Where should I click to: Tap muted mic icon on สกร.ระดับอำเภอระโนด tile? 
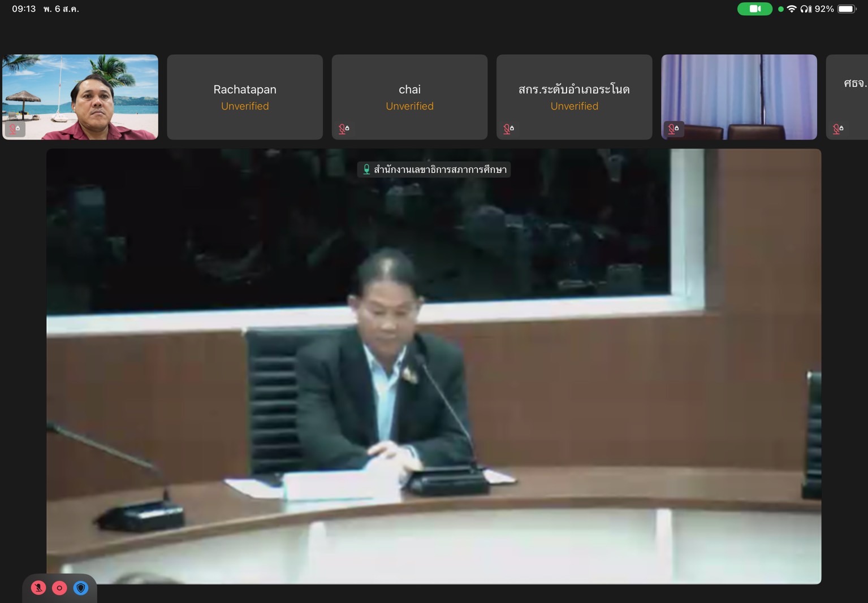pos(508,129)
